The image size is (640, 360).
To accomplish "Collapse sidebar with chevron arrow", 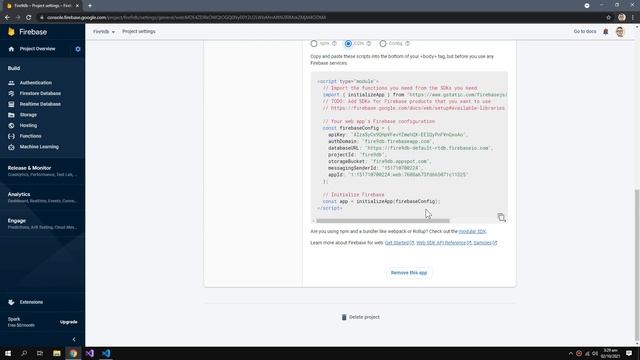I will tap(74, 339).
